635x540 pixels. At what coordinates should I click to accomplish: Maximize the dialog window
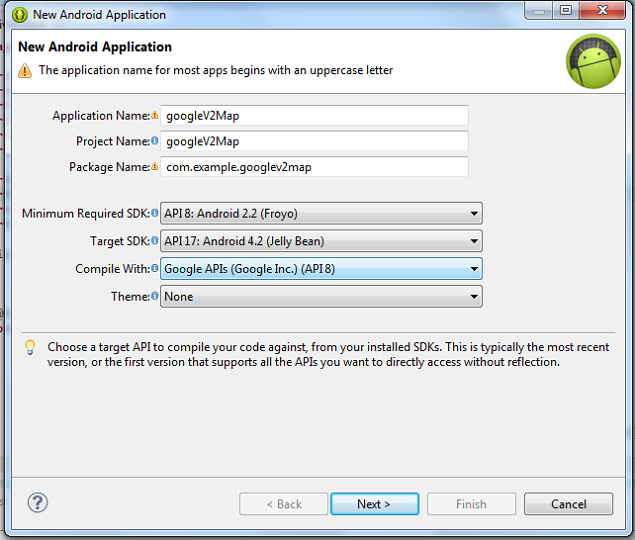pos(566,10)
